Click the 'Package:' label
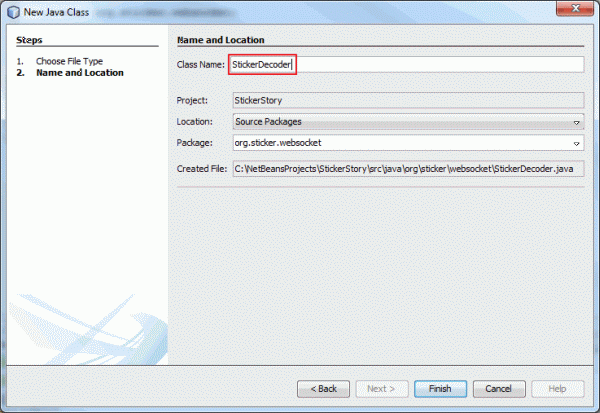The width and height of the screenshot is (600, 413). (x=194, y=143)
